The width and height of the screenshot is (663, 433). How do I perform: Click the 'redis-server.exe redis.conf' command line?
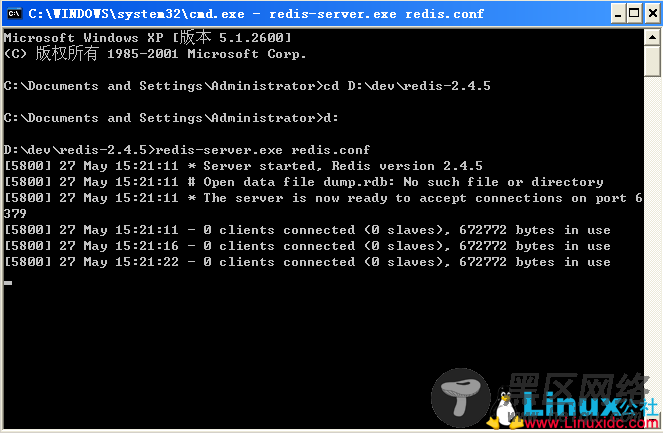[x=186, y=150]
